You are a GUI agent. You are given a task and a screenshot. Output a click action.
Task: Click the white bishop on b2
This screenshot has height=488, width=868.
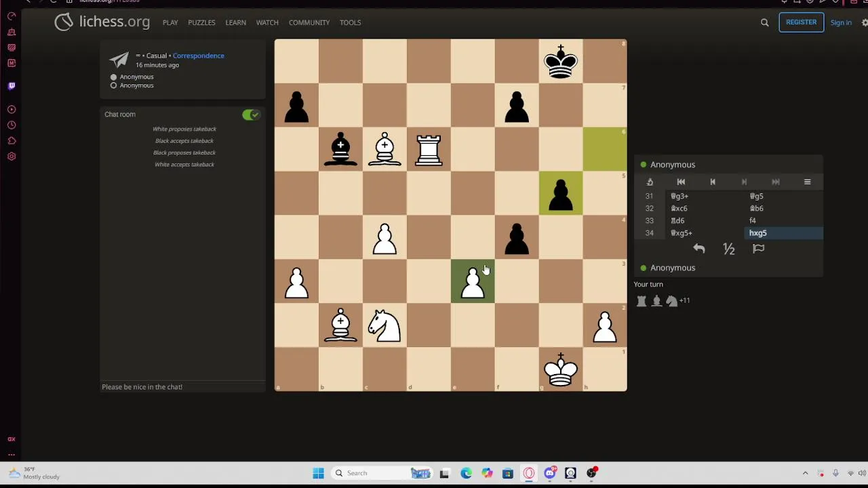[340, 325]
